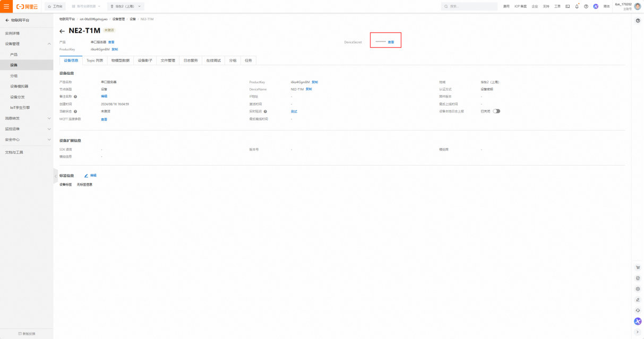Click 查看 next to MQTT 连接参数
Viewport: 644px width, 339px height.
pos(104,119)
